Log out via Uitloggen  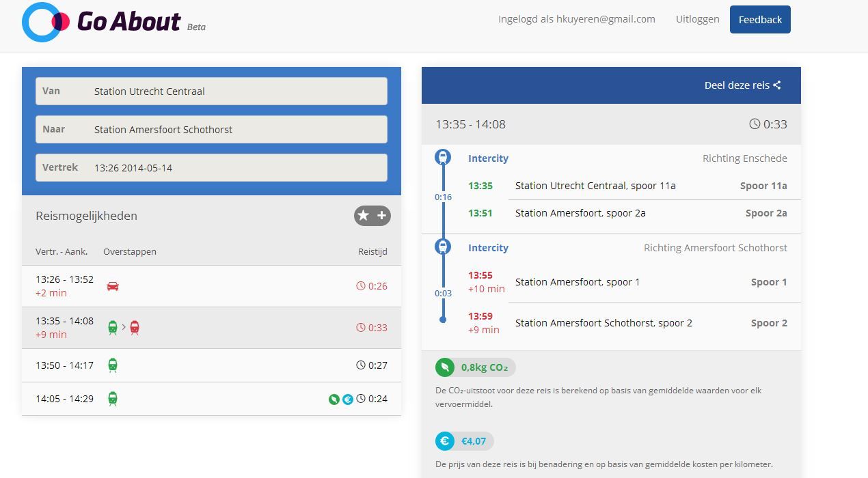pos(697,19)
